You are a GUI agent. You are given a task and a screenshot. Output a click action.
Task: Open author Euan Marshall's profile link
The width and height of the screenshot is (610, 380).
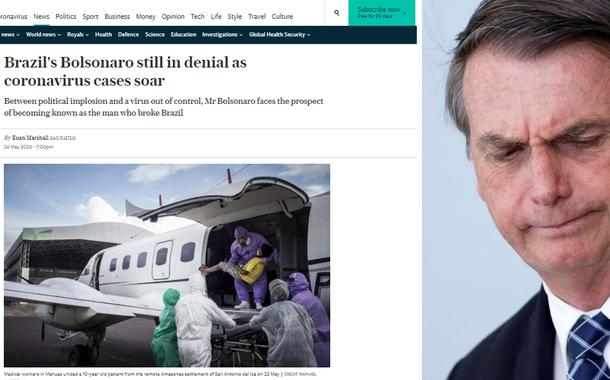pyautogui.click(x=30, y=138)
